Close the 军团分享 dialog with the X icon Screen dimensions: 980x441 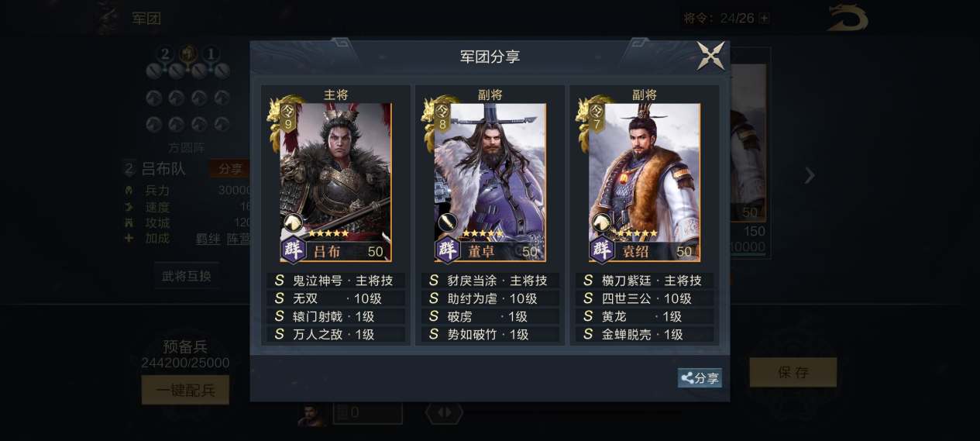tap(710, 56)
